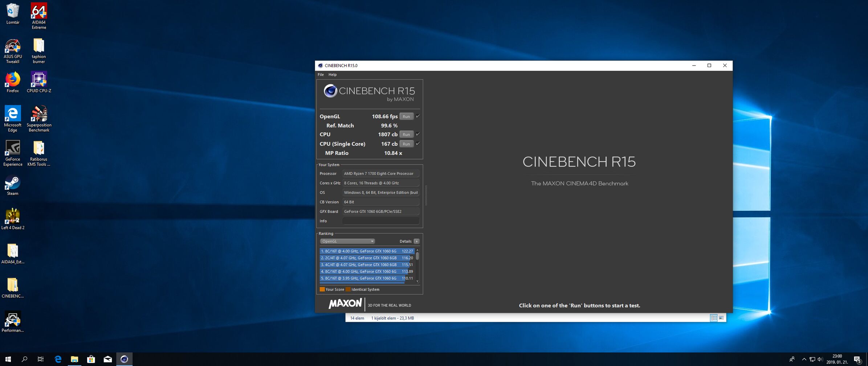Open the Lomtár recycle bin on desktop
The image size is (868, 366).
tap(13, 14)
